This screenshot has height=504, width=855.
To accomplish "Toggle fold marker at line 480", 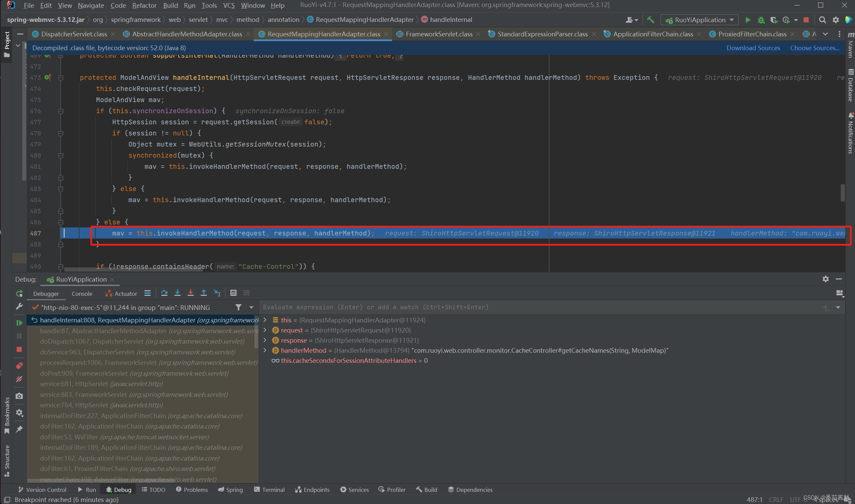I will [x=61, y=156].
